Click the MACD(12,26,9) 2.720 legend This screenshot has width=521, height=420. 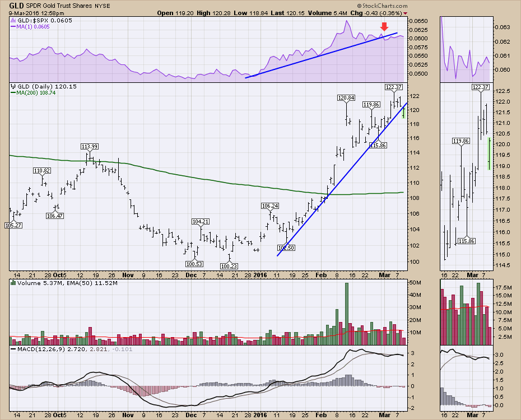coord(51,349)
